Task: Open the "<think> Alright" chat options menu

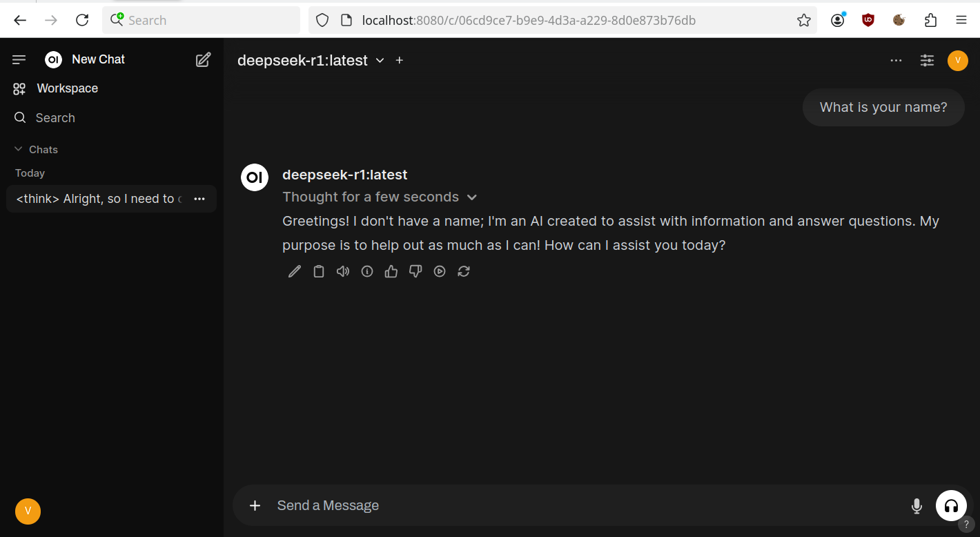Action: click(x=199, y=199)
